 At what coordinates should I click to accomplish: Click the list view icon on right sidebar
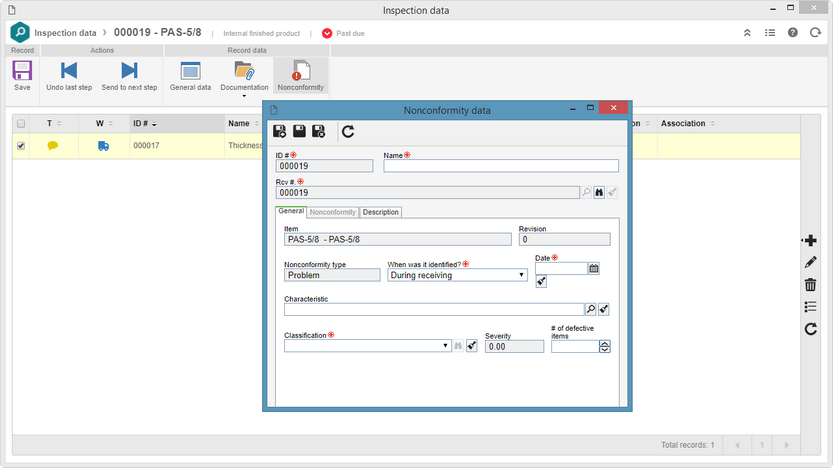tap(810, 307)
